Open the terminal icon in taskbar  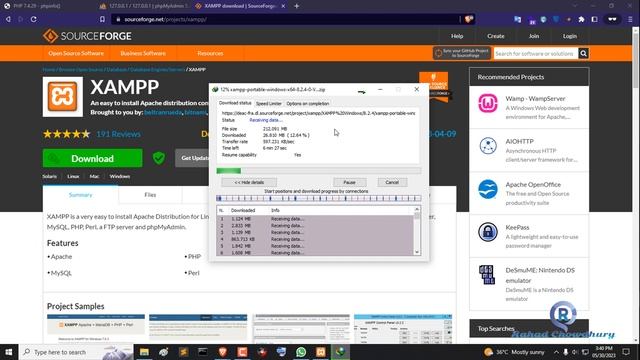[x=203, y=352]
